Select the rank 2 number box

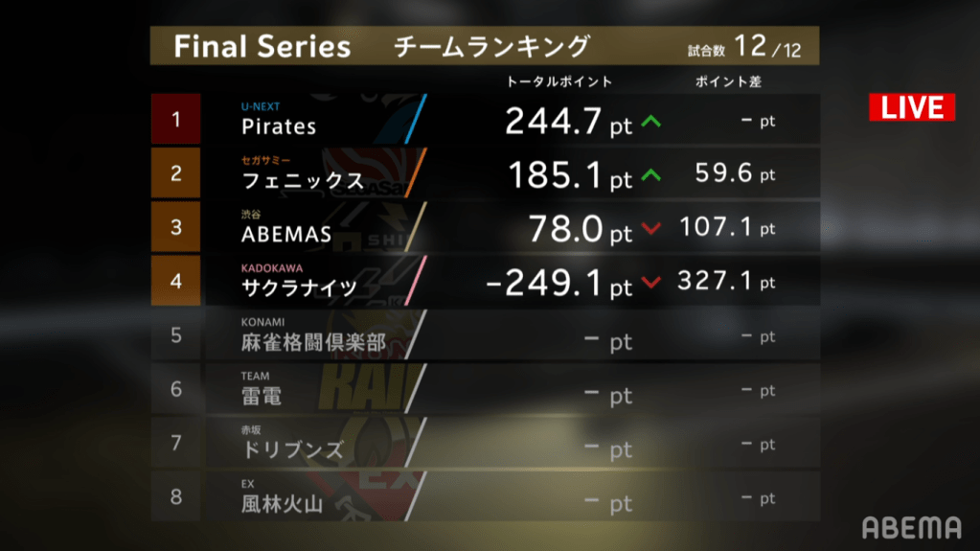[175, 173]
